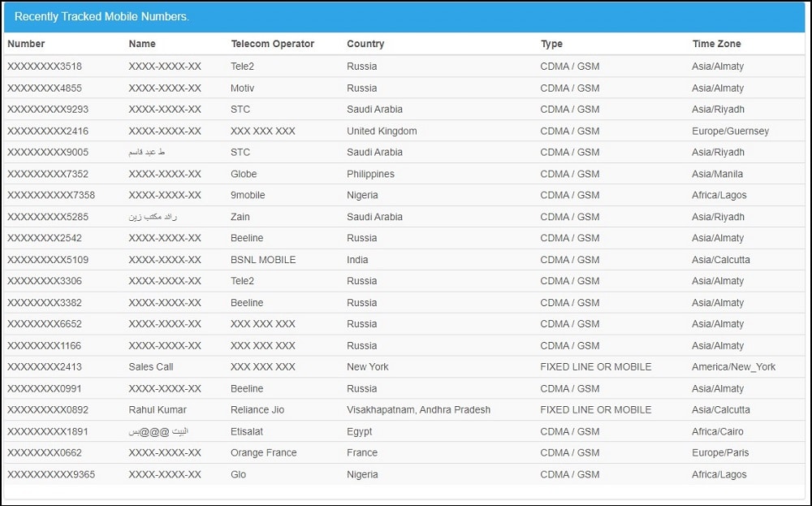The image size is (812, 506).
Task: Click the Glo operator cell
Action: 238,474
